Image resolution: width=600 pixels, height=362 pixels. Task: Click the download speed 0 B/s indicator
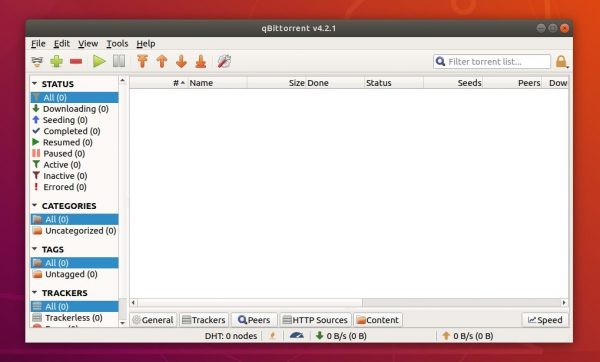tap(341, 336)
